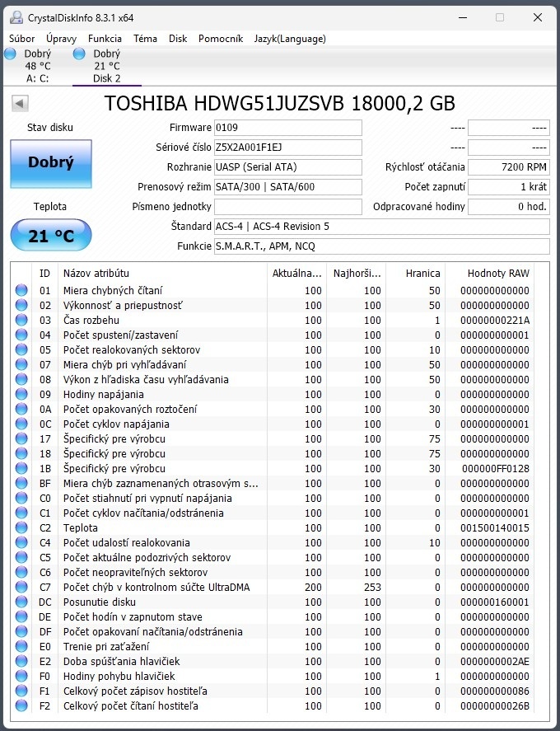Screen dimensions: 560x731
Task: Click status icon for Celkový počet zápisov hostiteľa
Action: pyautogui.click(x=21, y=691)
